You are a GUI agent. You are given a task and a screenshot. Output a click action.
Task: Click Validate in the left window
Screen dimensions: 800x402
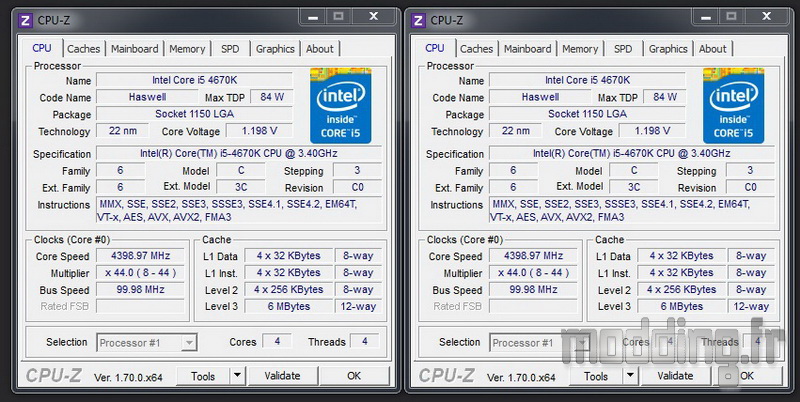coord(282,376)
